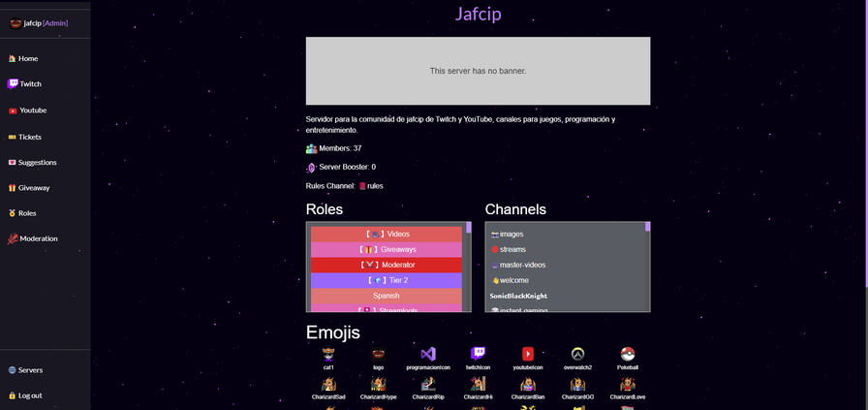The height and width of the screenshot is (410, 868).
Task: Click the youtubeIcon emoji
Action: click(528, 354)
